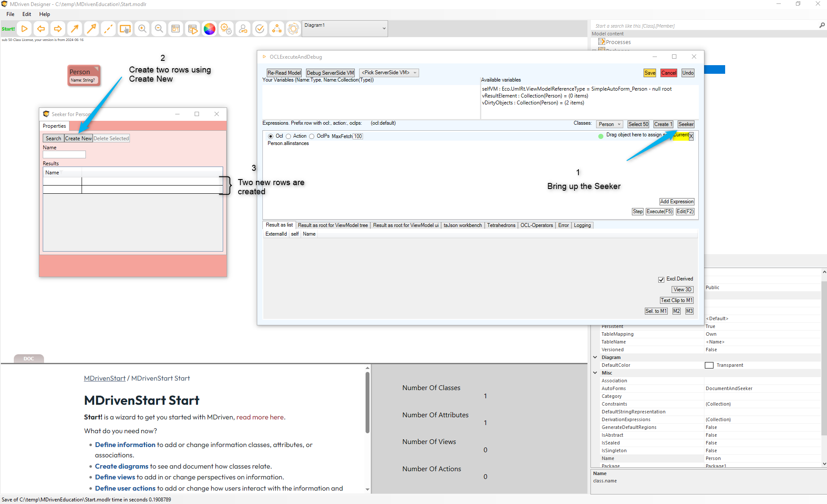Screen dimensions: 827x504
Task: Open the Person classes dropdown
Action: [609, 124]
